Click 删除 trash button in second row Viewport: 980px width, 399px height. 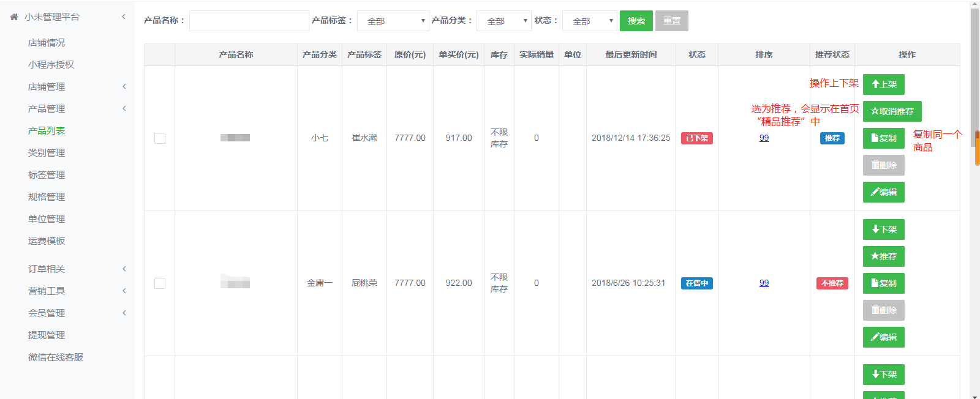point(883,310)
